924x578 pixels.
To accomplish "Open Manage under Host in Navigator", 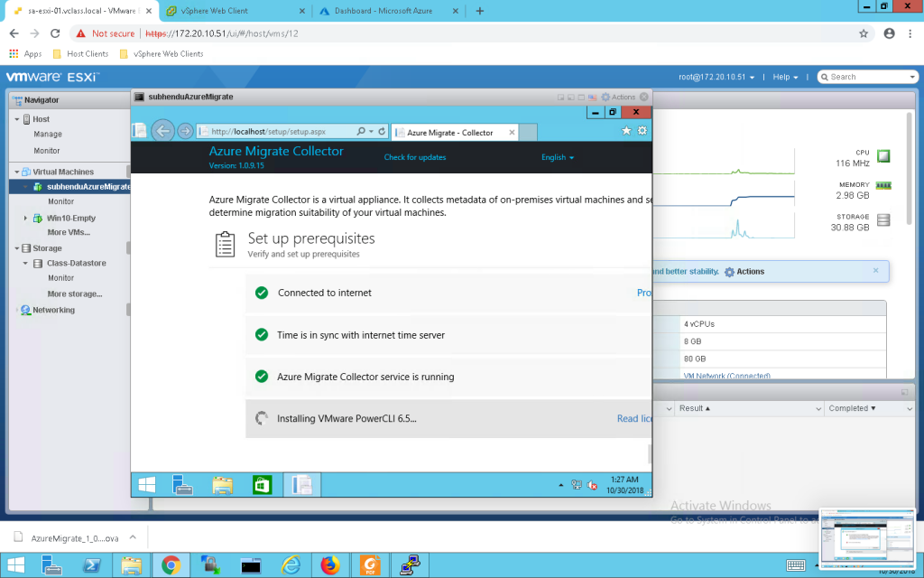I will tap(48, 135).
